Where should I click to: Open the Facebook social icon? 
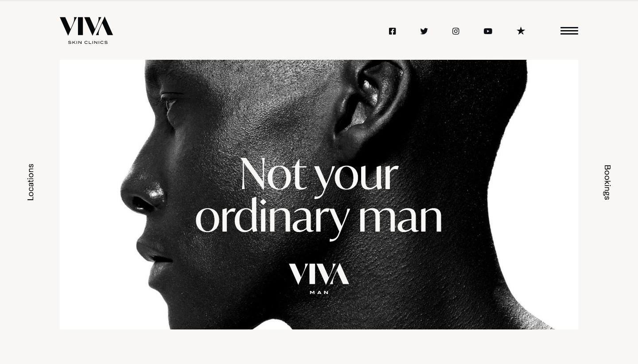coord(392,31)
